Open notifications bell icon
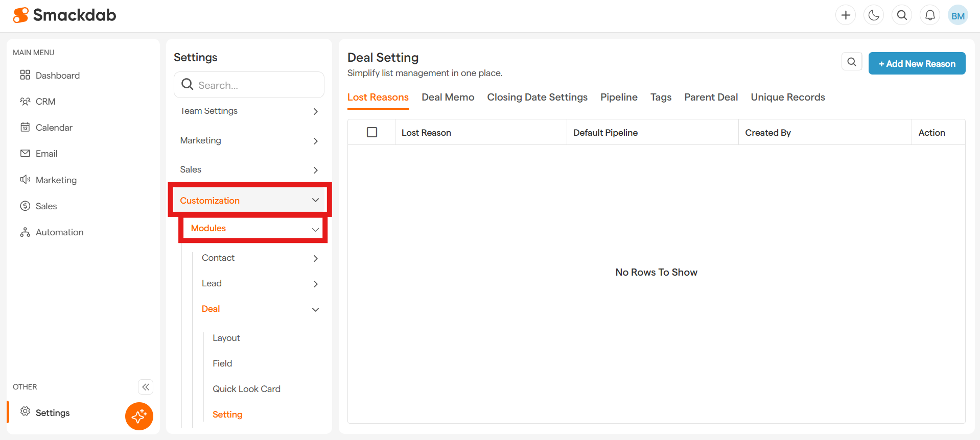The width and height of the screenshot is (980, 440). [x=930, y=15]
